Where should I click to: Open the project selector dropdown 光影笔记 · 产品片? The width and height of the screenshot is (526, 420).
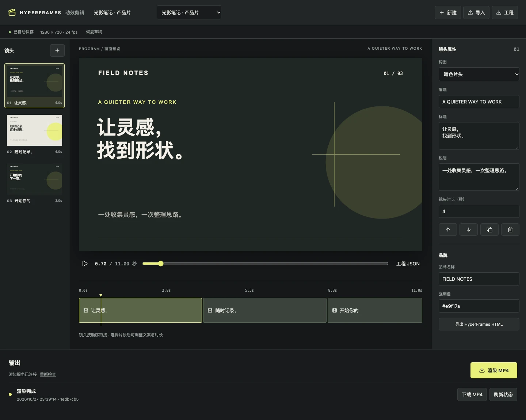189,12
